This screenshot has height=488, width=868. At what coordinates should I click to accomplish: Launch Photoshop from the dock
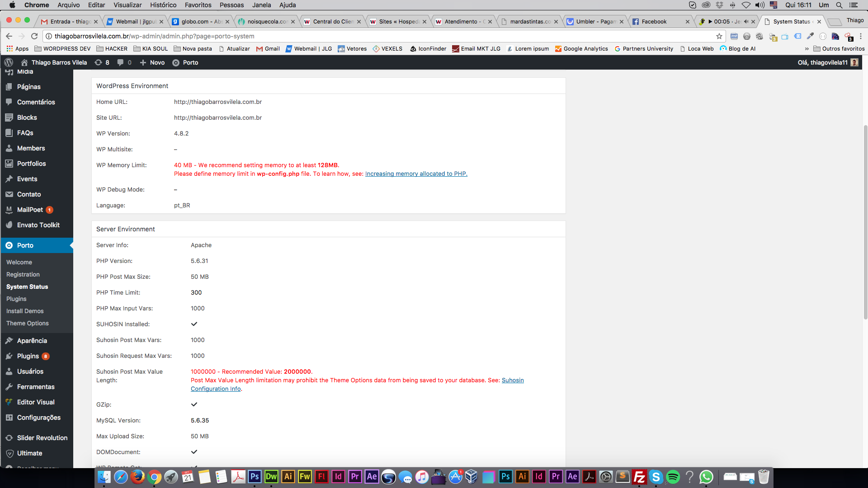tap(255, 477)
